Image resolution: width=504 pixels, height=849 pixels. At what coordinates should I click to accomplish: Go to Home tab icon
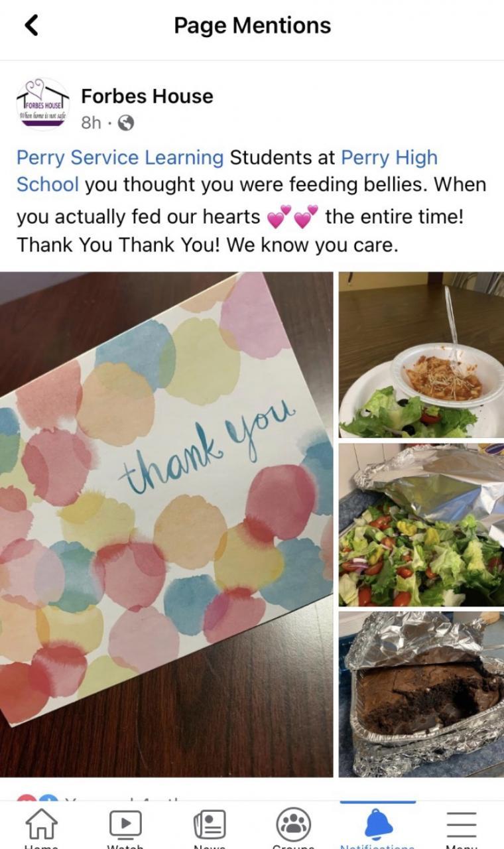[41, 825]
